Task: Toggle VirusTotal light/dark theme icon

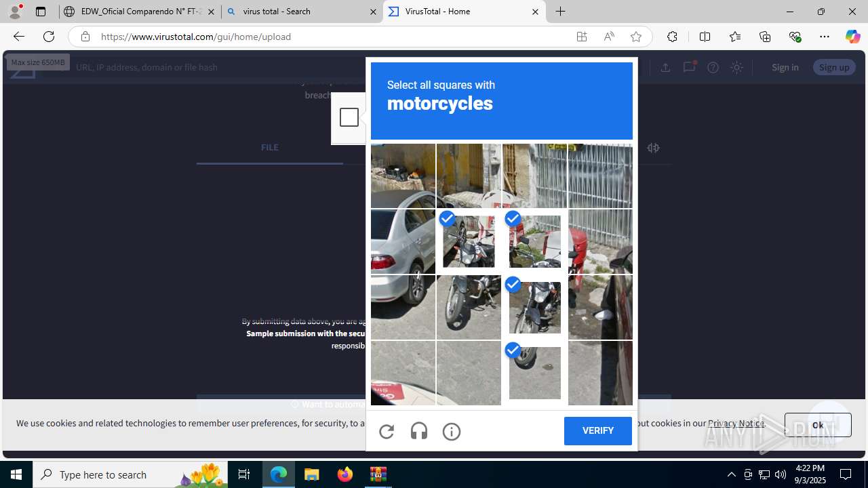Action: (x=736, y=67)
